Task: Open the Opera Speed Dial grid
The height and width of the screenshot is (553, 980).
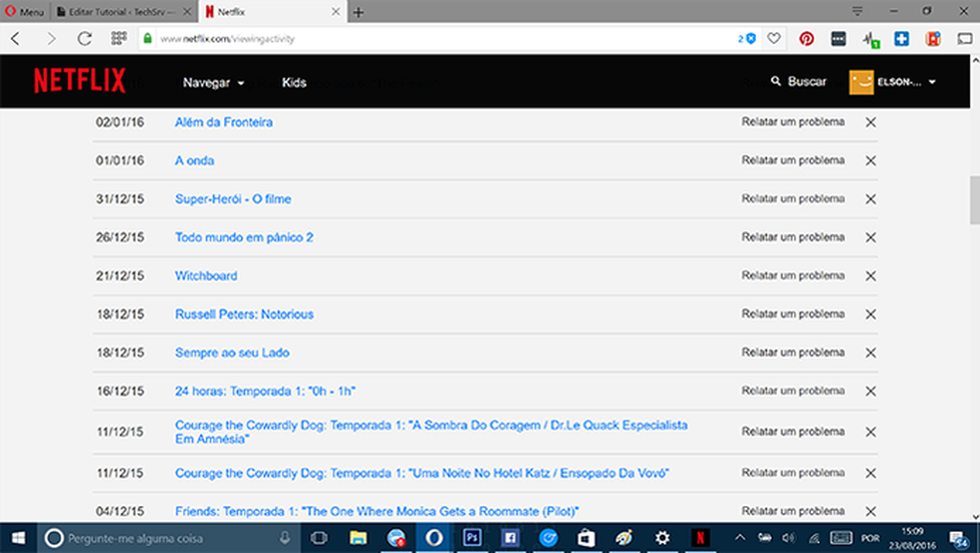Action: point(119,39)
